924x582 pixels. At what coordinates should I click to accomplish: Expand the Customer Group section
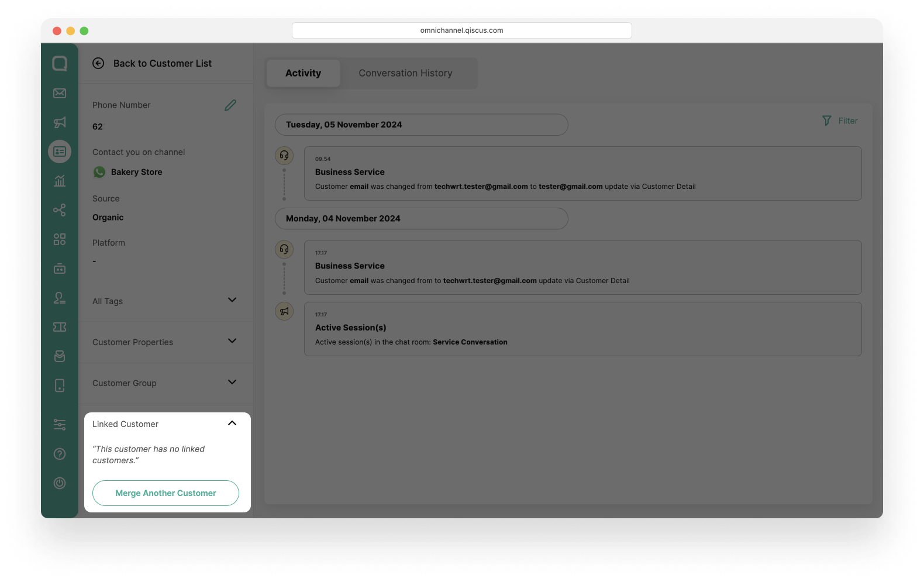pos(232,382)
